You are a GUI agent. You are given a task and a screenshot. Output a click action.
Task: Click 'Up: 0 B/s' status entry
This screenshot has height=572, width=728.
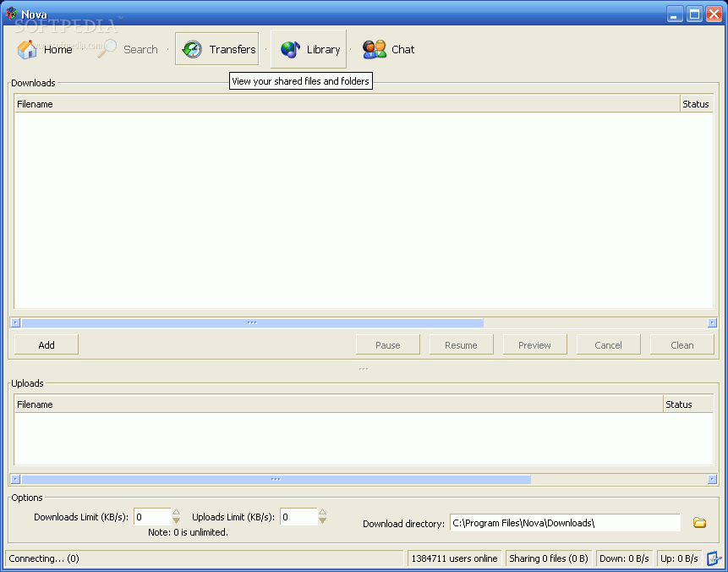[679, 558]
